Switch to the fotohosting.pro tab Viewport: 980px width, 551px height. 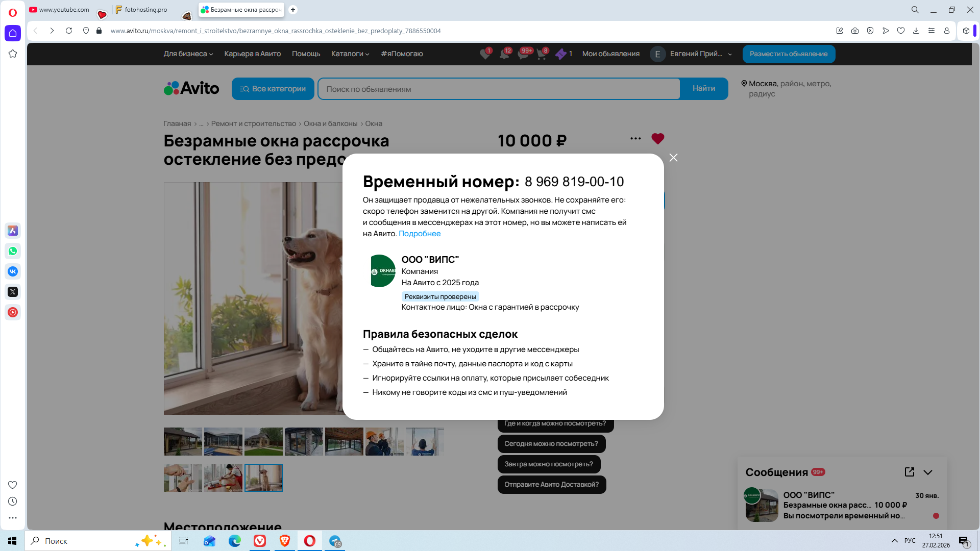point(145,10)
